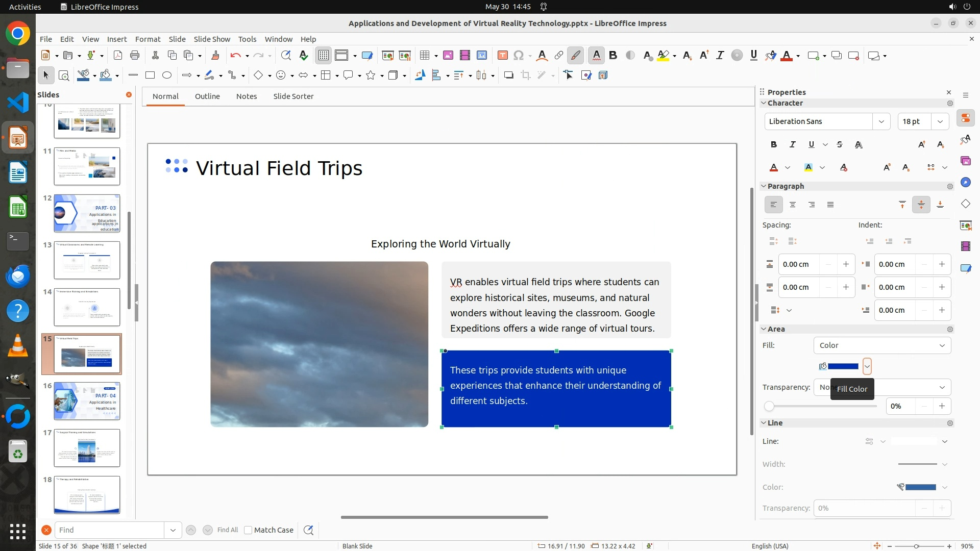Click the Undo arrow icon
This screenshot has height=551, width=980.
pyautogui.click(x=235, y=56)
